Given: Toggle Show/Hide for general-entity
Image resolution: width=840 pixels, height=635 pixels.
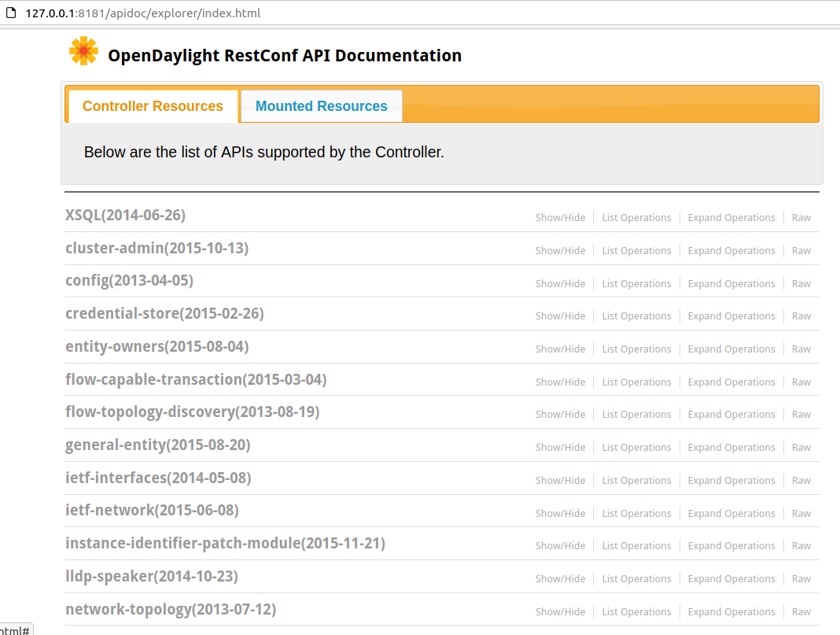Looking at the screenshot, I should click(x=560, y=448).
